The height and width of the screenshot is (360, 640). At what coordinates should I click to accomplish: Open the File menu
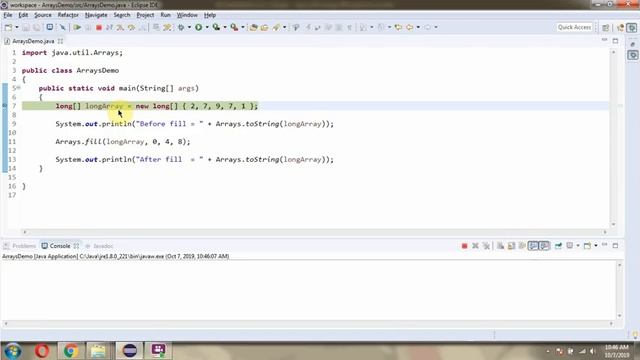8,15
